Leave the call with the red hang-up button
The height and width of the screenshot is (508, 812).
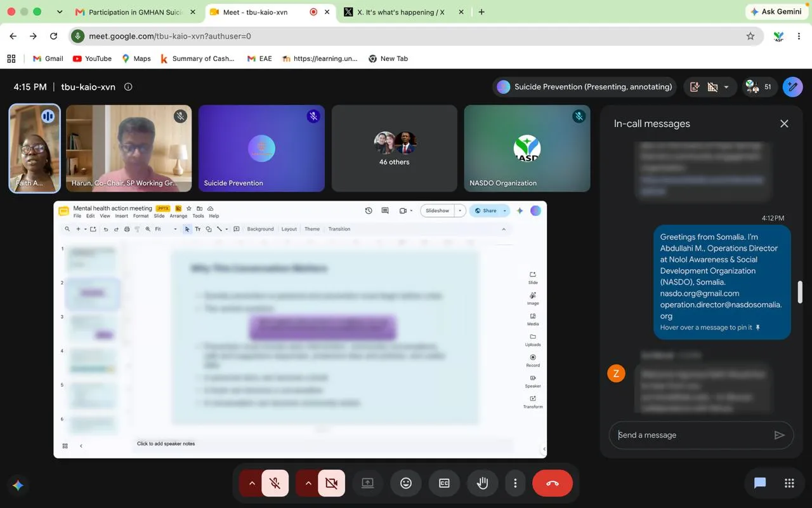[553, 483]
